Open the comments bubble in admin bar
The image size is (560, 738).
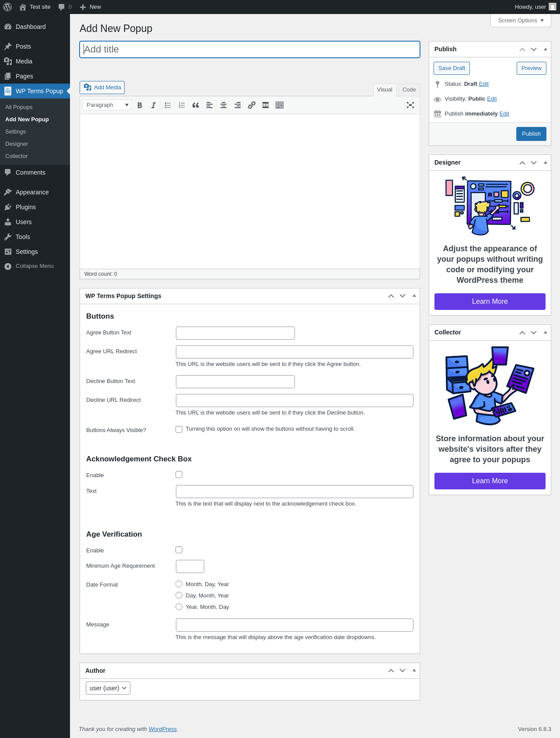click(65, 7)
